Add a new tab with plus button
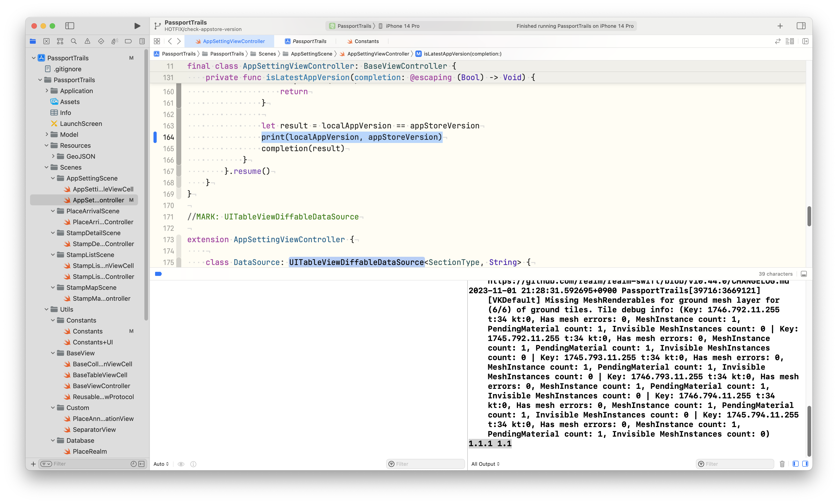This screenshot has height=504, width=838. coord(780,26)
